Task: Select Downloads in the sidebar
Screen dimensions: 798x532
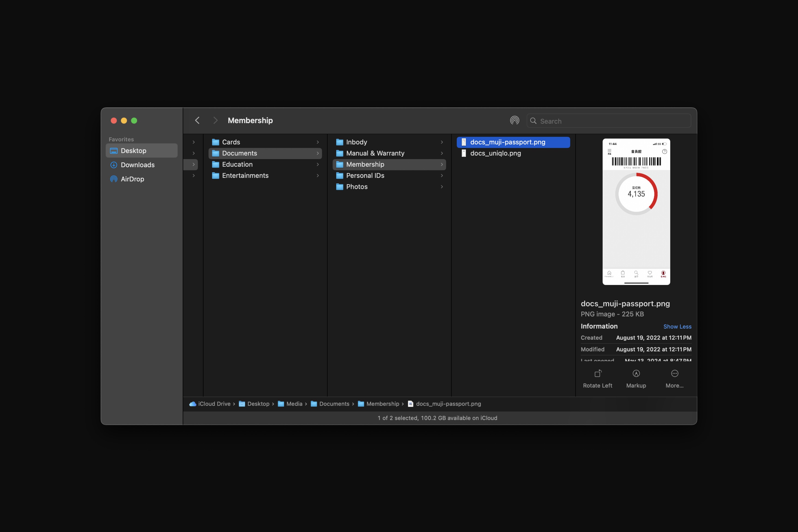Action: [137, 165]
